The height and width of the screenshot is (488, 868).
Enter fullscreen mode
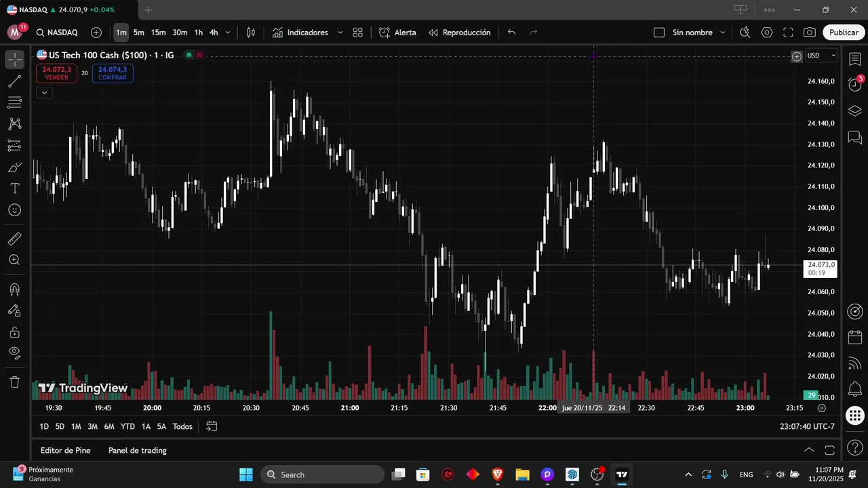[788, 33]
